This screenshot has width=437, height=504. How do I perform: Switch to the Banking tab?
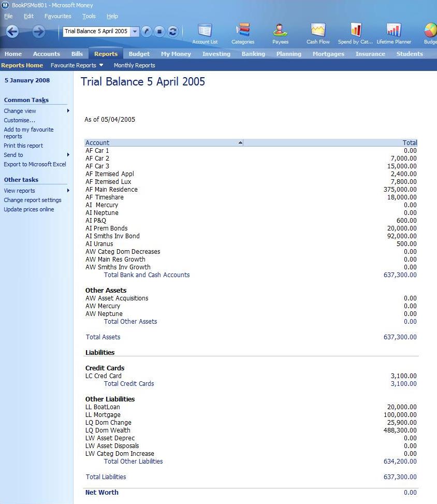pyautogui.click(x=253, y=54)
